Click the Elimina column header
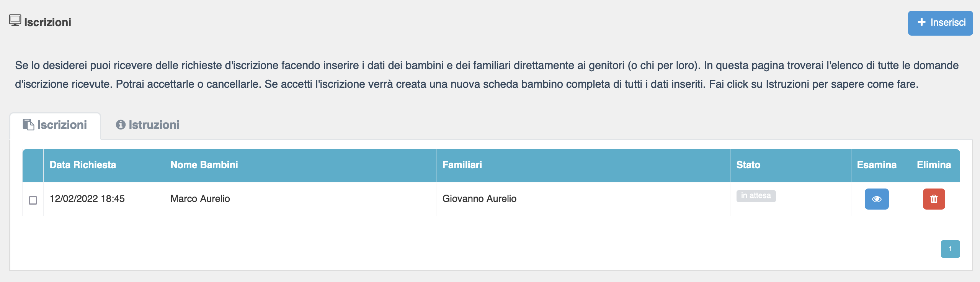Image resolution: width=980 pixels, height=282 pixels. [934, 165]
